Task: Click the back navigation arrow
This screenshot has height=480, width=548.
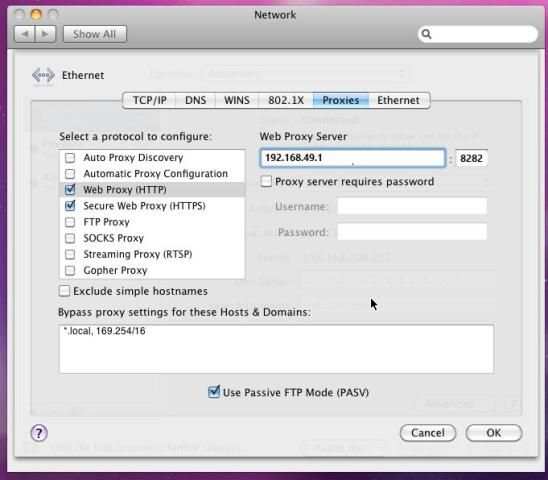Action: click(24, 34)
